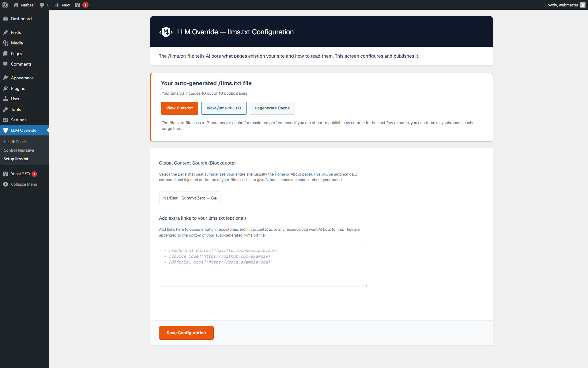View the generated /llms-full.txt file
Screen dimensions: 588x368
click(224, 108)
